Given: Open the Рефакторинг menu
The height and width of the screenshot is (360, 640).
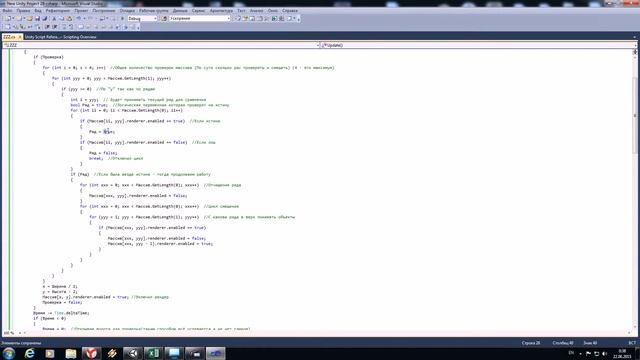Looking at the screenshot, I should pos(58,11).
